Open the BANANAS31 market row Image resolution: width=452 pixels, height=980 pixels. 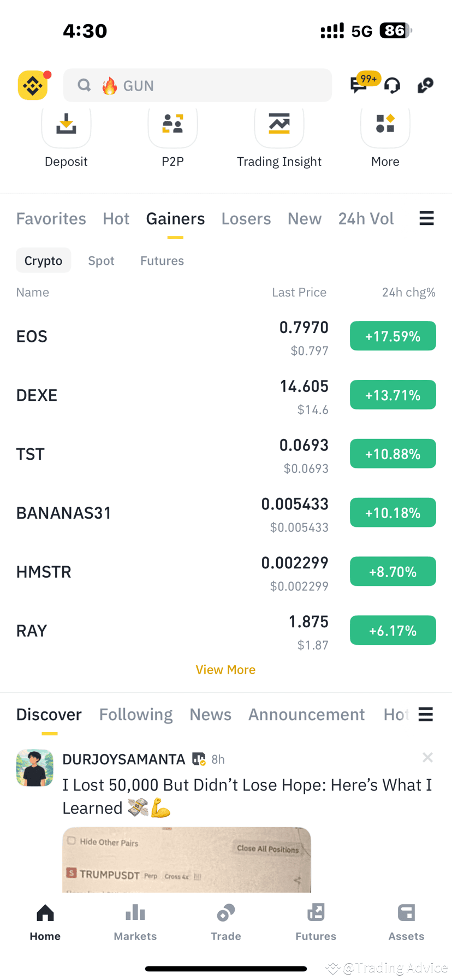tap(226, 513)
